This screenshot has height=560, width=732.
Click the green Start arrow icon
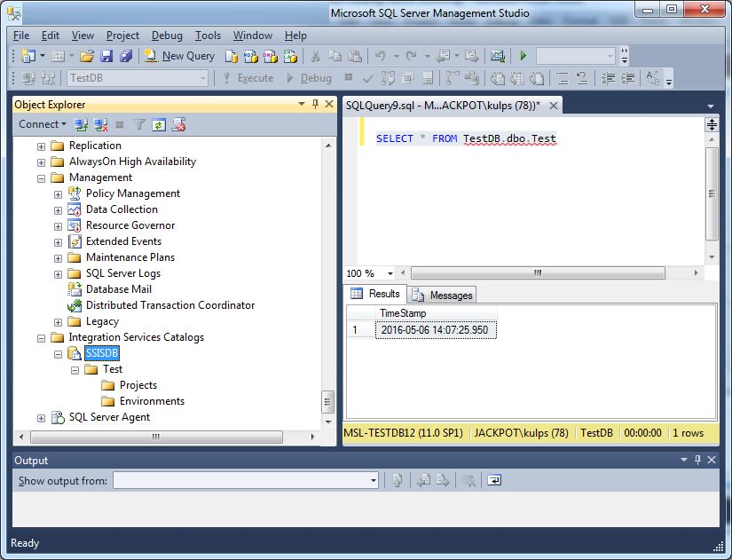[x=523, y=56]
